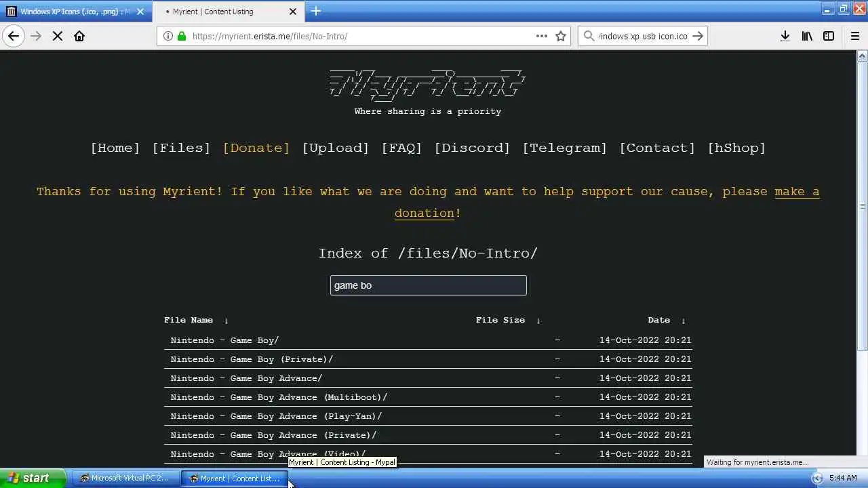The image size is (868, 488).
Task: Click the system tray notification icon
Action: [x=817, y=478]
